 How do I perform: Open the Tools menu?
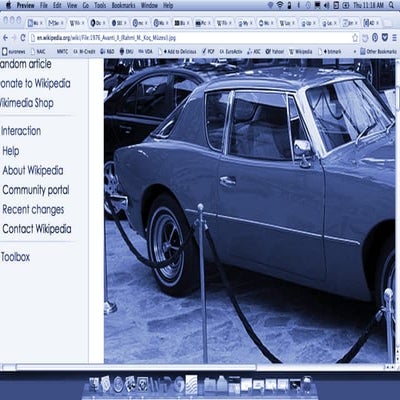click(x=100, y=5)
